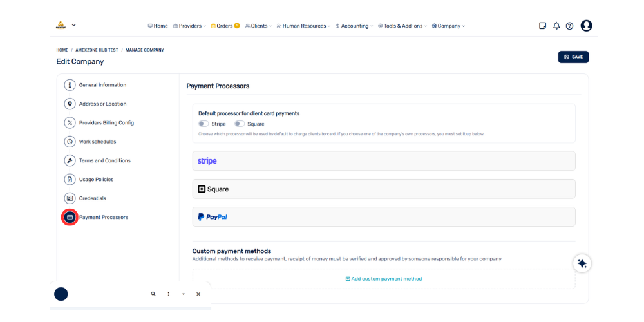Open the user profile avatar
The height and width of the screenshot is (322, 644).
pos(587,26)
